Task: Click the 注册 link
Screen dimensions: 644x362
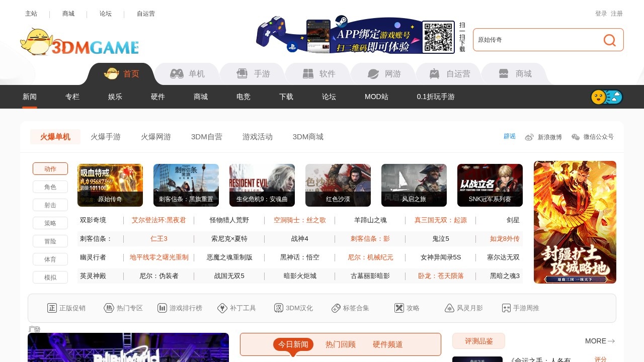Action: pyautogui.click(x=617, y=14)
